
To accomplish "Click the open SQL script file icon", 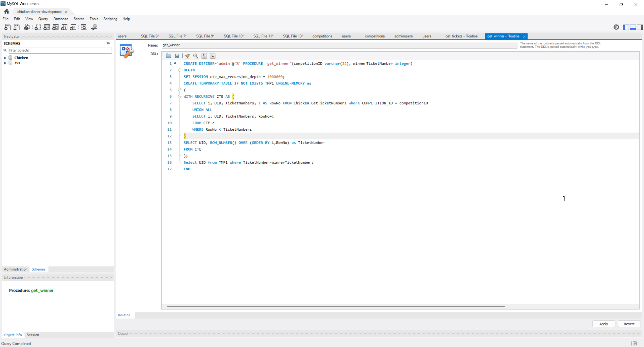I will 16,27.
